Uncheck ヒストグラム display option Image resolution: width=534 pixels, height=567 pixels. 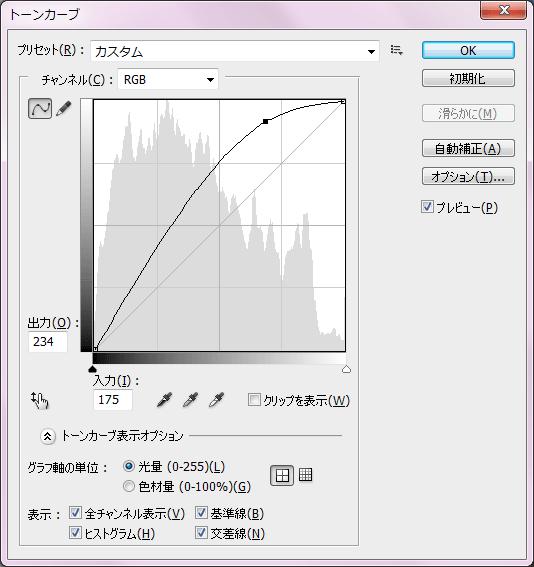pos(75,533)
